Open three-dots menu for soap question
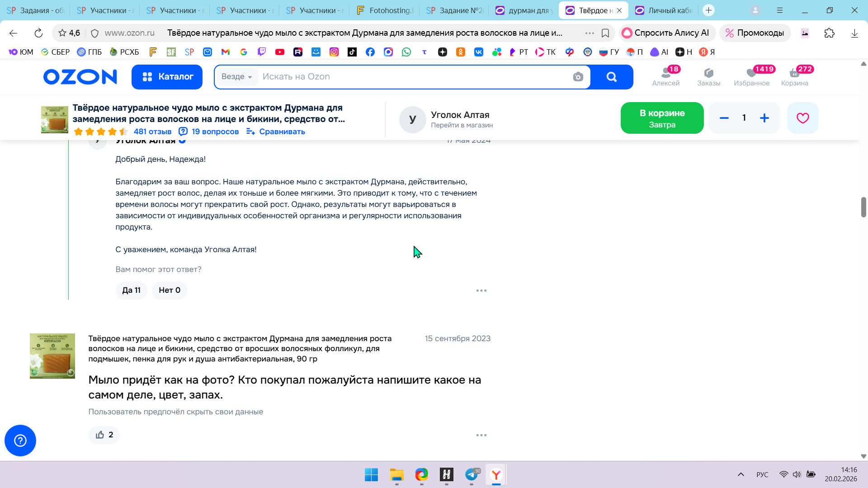The height and width of the screenshot is (488, 868). coord(481,435)
